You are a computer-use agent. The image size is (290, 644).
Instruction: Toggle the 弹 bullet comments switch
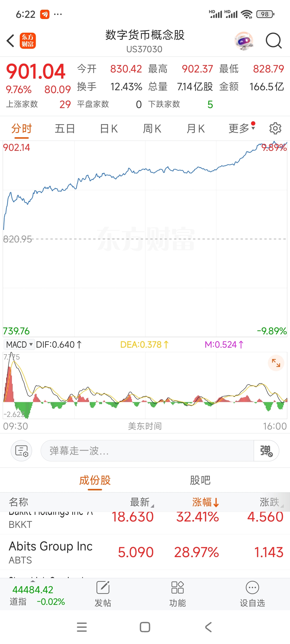(x=266, y=450)
